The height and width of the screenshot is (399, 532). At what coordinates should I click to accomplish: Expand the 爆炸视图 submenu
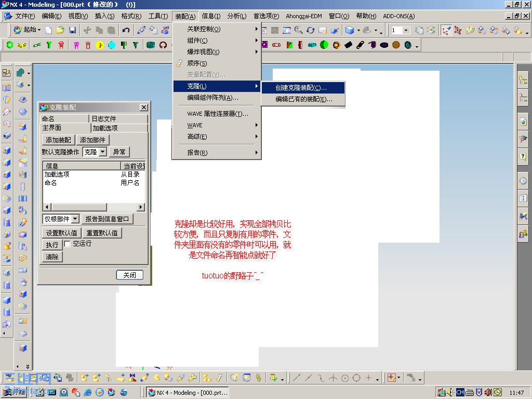217,52
